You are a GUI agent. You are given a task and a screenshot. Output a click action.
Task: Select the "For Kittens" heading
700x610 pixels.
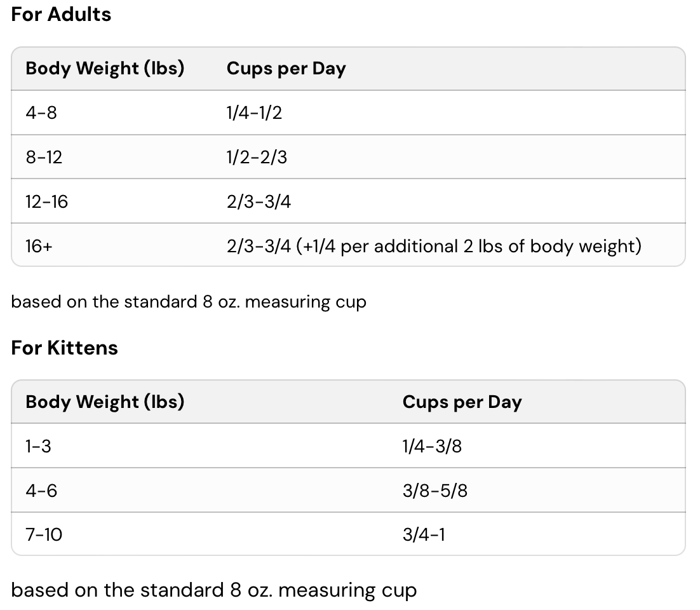65,348
